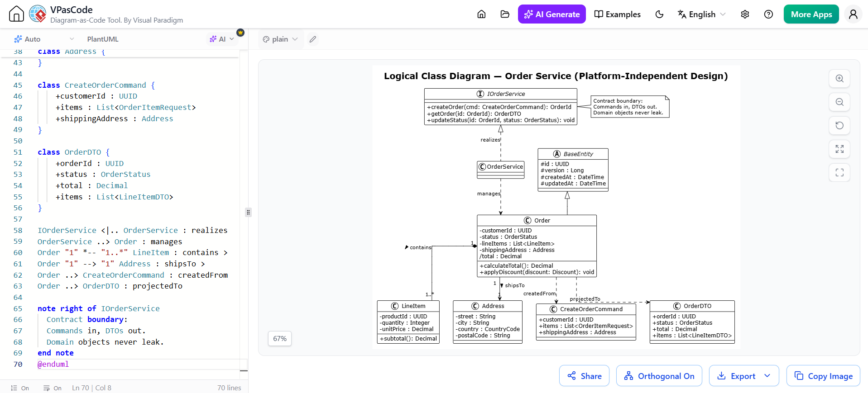The image size is (868, 393).
Task: Click the More Apps button
Action: click(x=811, y=14)
